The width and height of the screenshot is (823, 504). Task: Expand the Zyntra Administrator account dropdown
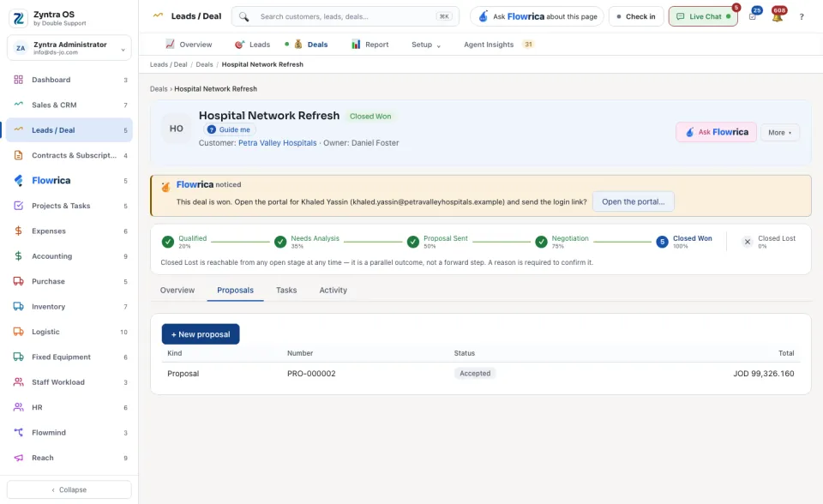[69, 48]
